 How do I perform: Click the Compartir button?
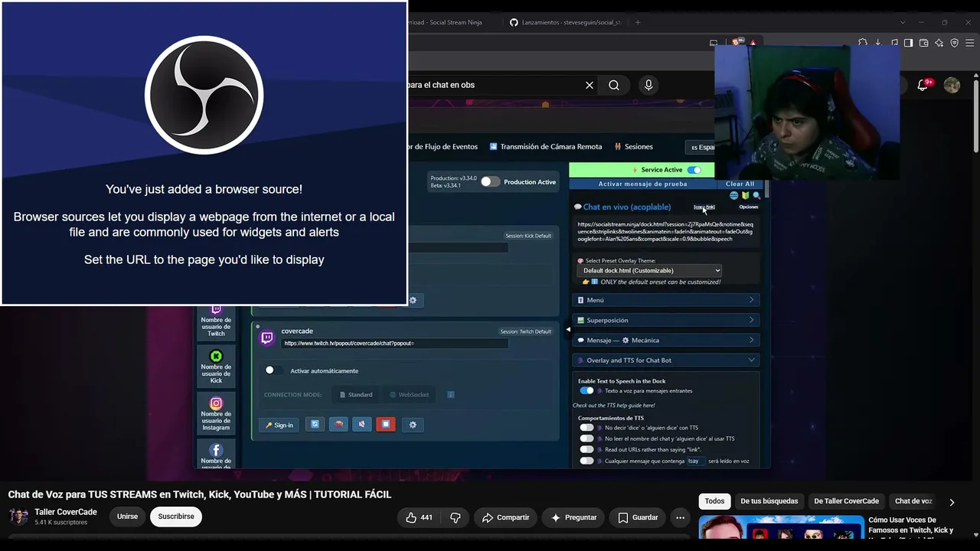tap(506, 517)
